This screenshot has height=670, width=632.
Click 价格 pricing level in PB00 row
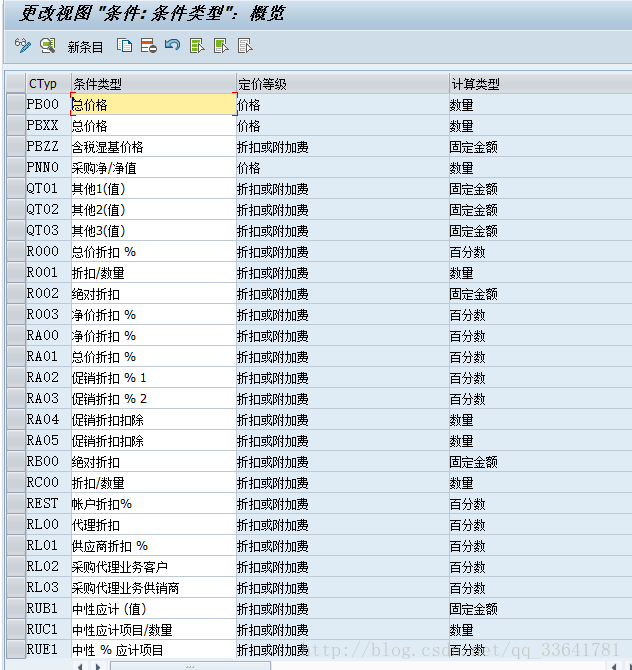coord(249,105)
